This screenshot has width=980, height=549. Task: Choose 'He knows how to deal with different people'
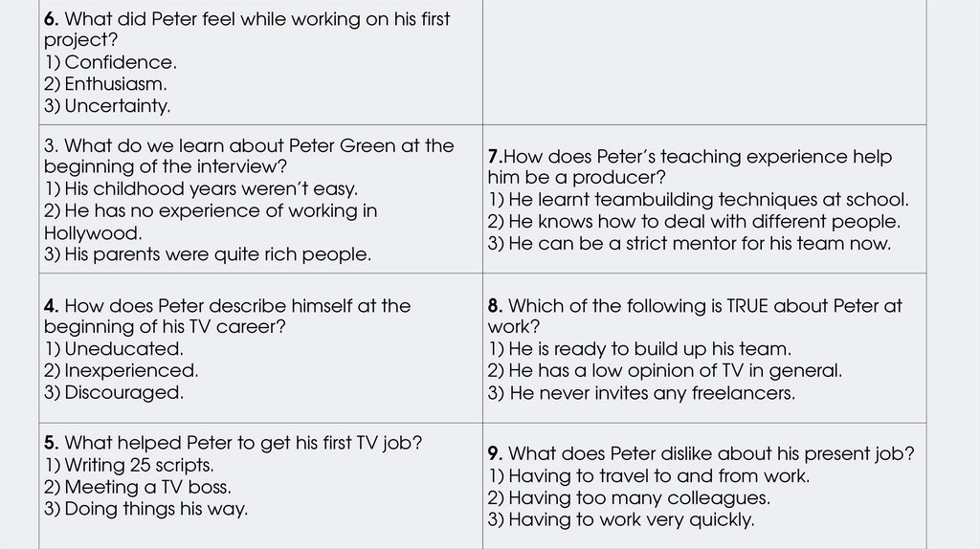694,222
